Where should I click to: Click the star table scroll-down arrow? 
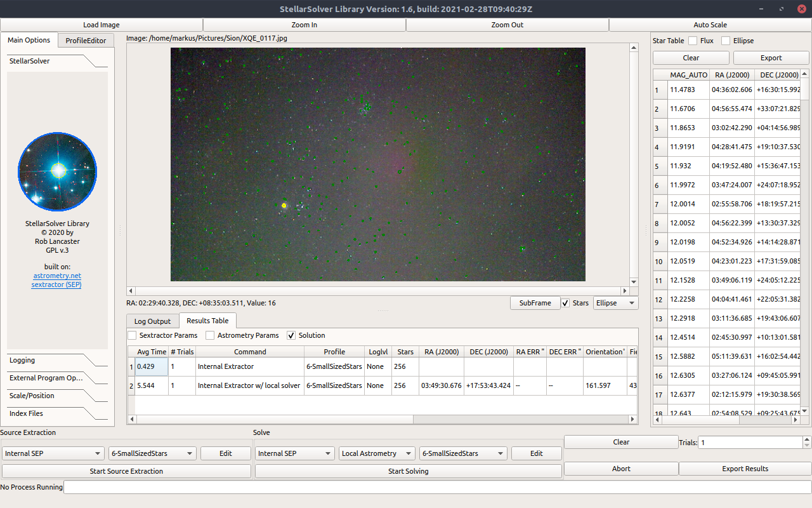coord(804,411)
